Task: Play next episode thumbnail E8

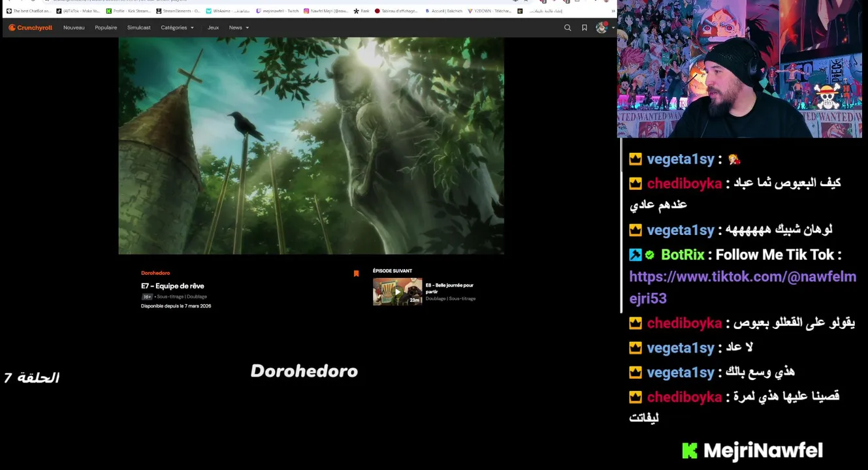Action: [397, 292]
